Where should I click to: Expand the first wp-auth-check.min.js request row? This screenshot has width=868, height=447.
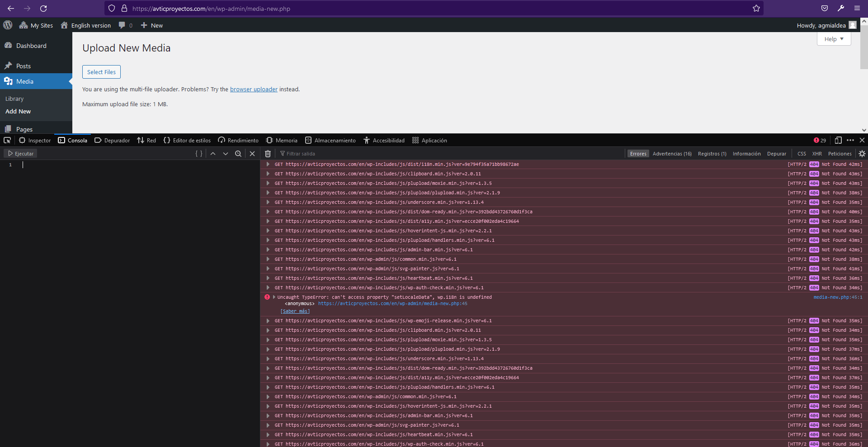pyautogui.click(x=268, y=288)
